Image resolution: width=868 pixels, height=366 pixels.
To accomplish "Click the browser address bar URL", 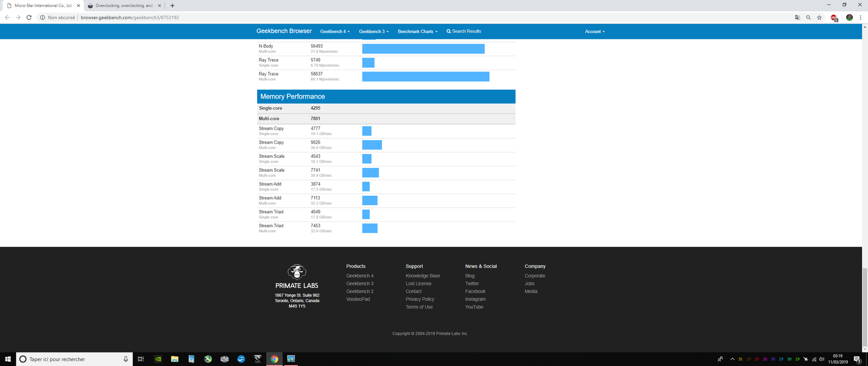I will (x=130, y=18).
